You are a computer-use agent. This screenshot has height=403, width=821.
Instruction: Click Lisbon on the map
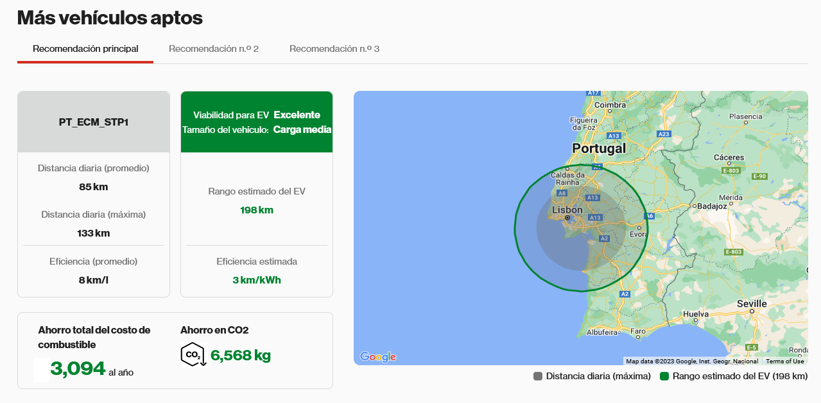click(x=567, y=210)
